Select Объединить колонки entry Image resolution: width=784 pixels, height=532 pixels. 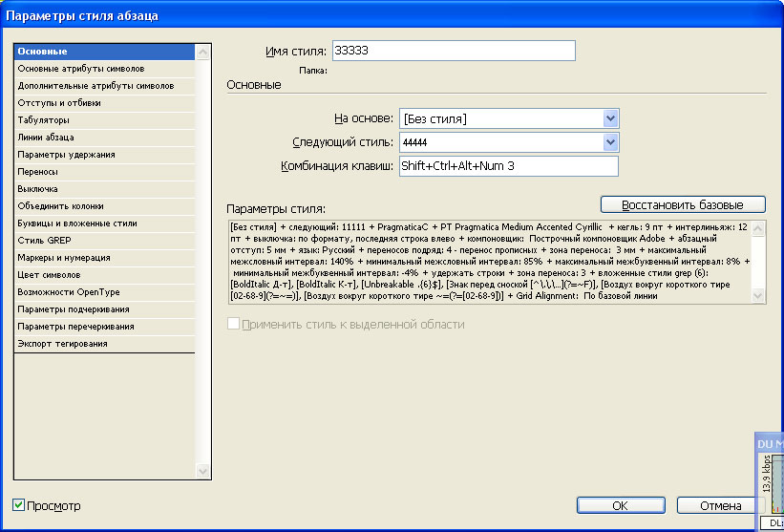(x=104, y=206)
